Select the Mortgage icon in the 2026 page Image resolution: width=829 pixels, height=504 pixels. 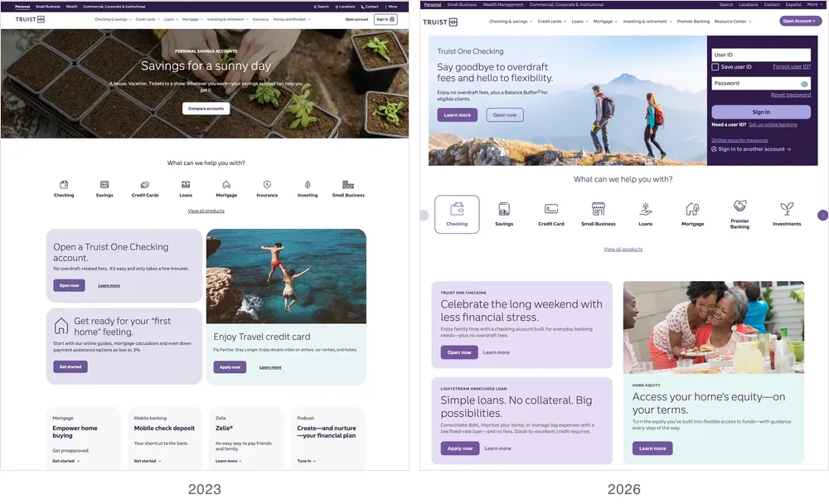pyautogui.click(x=692, y=209)
